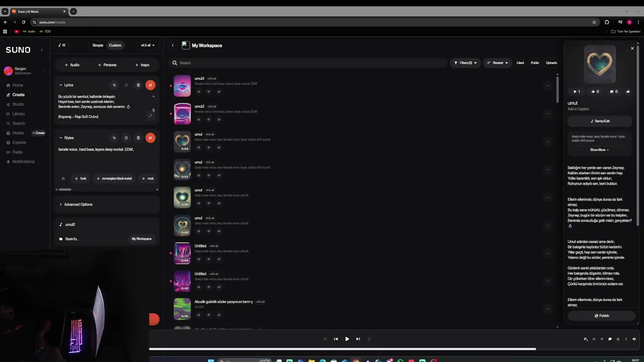The image size is (644, 362).
Task: Share the umut song in details panel
Action: [x=627, y=92]
